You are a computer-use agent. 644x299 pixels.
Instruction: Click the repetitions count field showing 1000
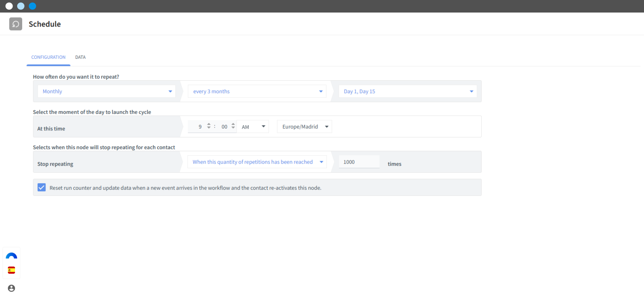[x=359, y=162]
